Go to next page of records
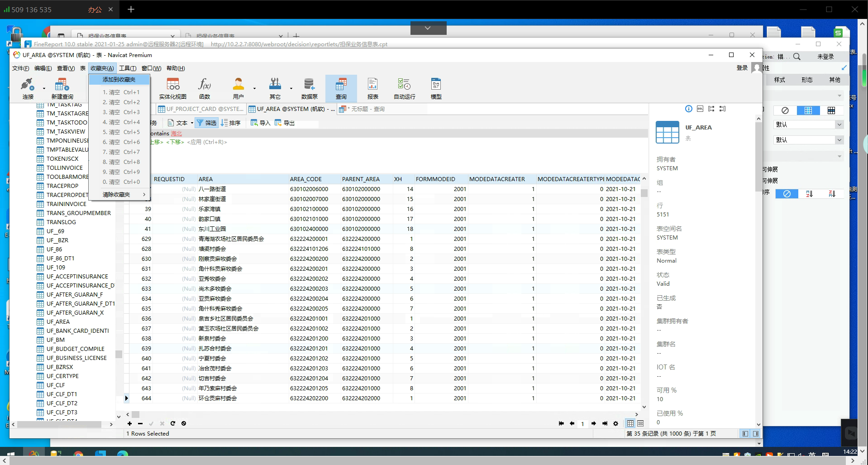Image resolution: width=868 pixels, height=465 pixels. click(593, 423)
